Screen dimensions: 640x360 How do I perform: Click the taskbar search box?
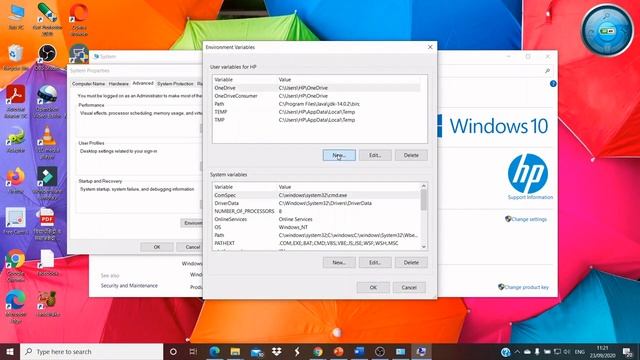(x=91, y=351)
